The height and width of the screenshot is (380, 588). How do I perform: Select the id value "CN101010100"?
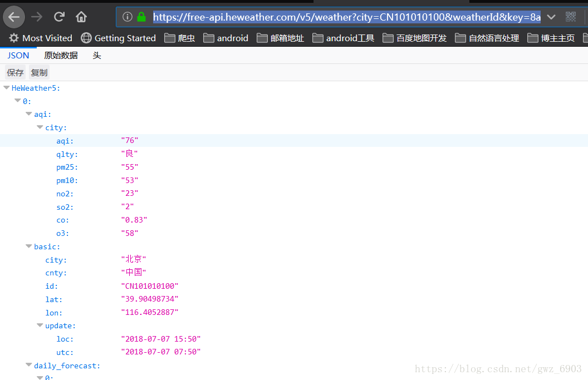(150, 286)
